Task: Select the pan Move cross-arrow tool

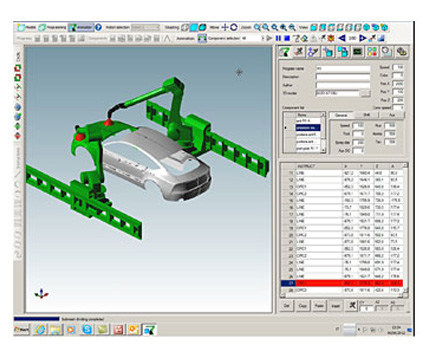Action: 225,27
